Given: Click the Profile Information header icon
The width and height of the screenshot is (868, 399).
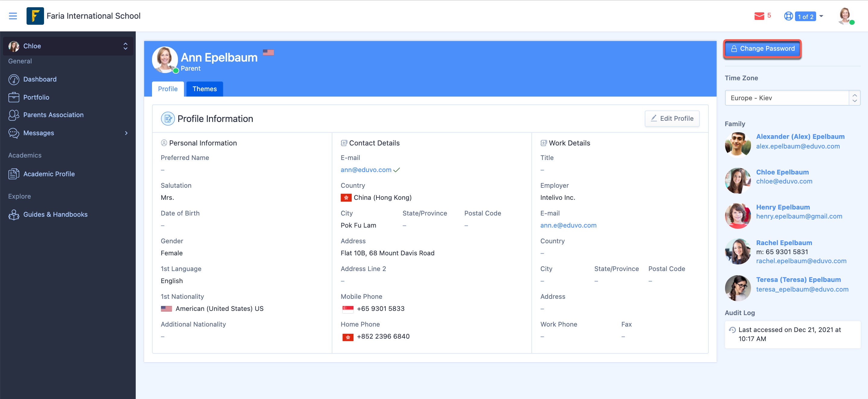Looking at the screenshot, I should click(x=168, y=119).
